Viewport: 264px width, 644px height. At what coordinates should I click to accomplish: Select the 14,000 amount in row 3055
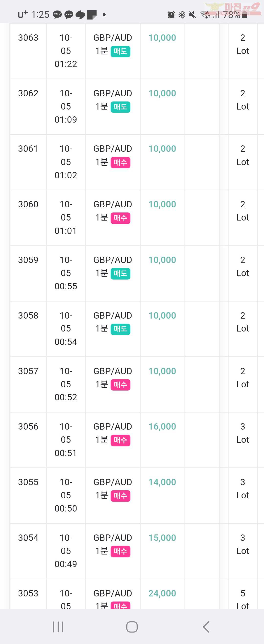pos(162,482)
